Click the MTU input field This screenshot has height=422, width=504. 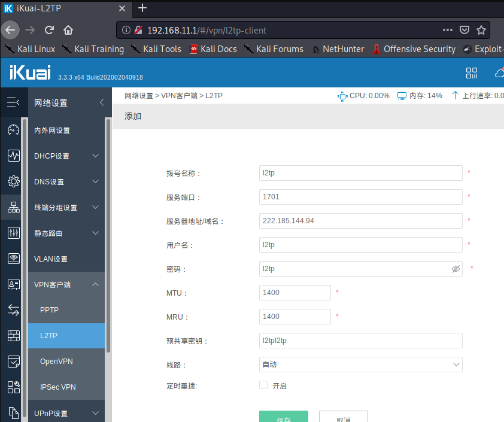294,293
